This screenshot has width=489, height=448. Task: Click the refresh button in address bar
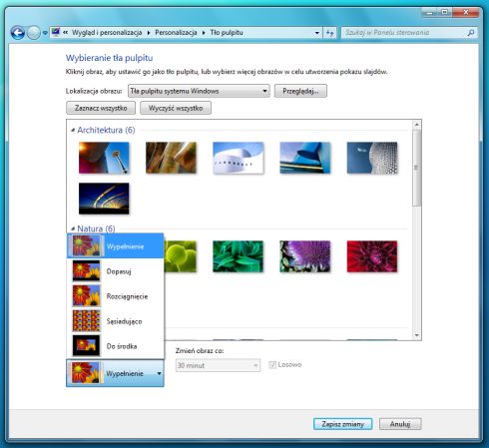click(329, 33)
